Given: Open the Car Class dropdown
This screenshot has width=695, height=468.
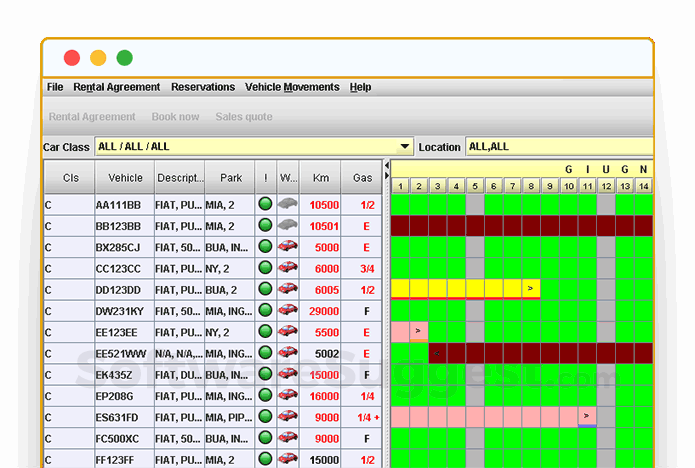Looking at the screenshot, I should 404,146.
